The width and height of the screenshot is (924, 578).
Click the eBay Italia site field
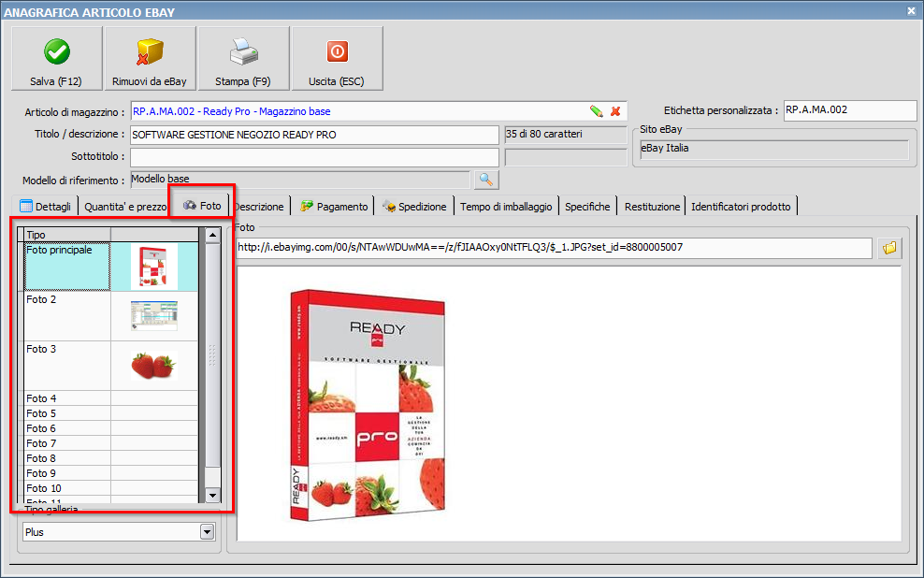[774, 149]
